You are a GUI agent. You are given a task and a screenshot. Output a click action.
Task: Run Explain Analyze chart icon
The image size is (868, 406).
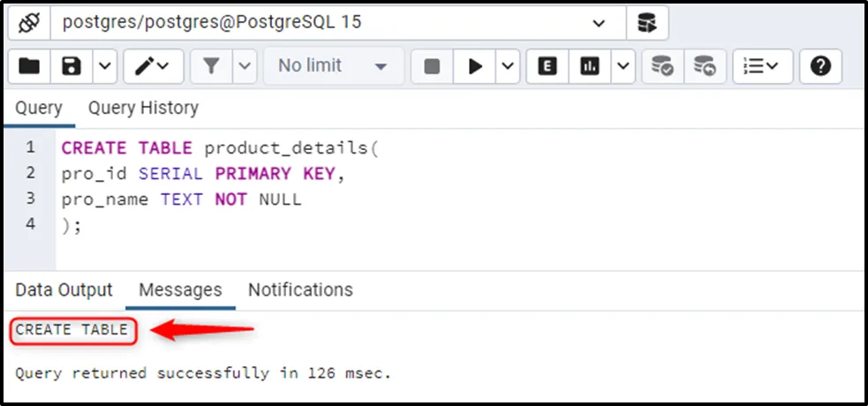590,65
